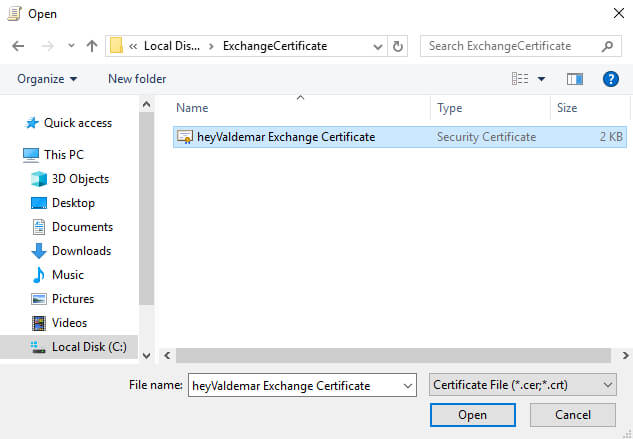Open the File name dropdown arrow

click(408, 386)
